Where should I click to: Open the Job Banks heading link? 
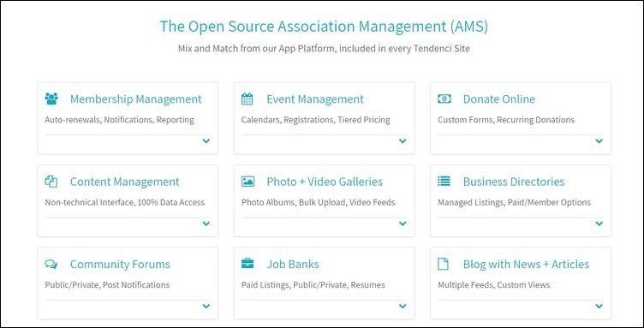(293, 265)
